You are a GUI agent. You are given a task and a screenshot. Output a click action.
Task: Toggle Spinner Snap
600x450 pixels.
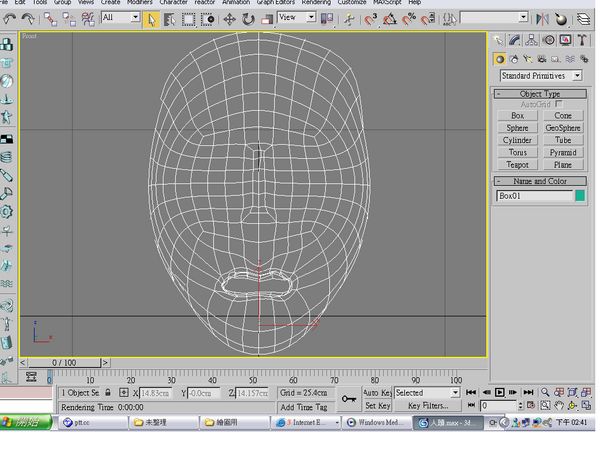(x=428, y=19)
